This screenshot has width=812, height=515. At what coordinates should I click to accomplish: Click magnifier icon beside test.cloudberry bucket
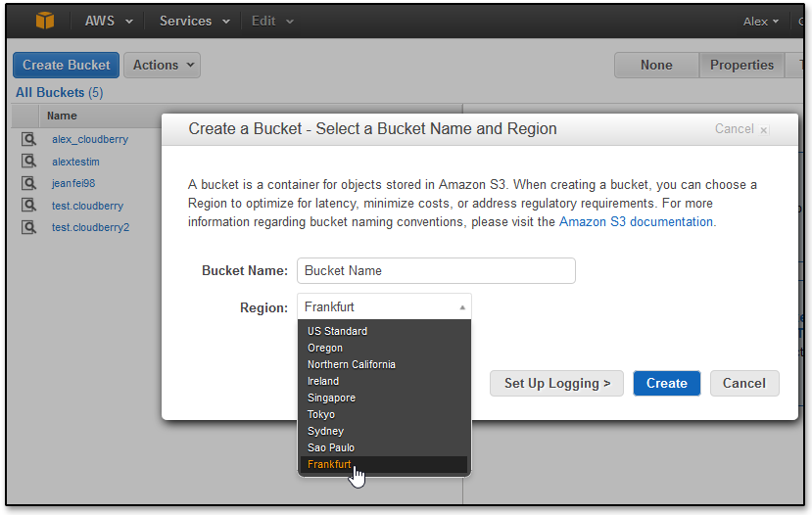[29, 206]
